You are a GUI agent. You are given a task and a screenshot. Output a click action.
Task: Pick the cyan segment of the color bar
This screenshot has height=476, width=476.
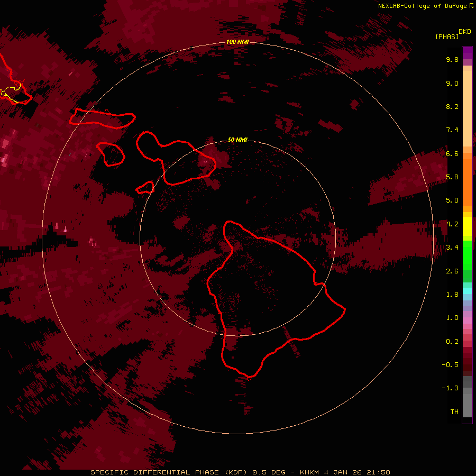click(x=467, y=291)
